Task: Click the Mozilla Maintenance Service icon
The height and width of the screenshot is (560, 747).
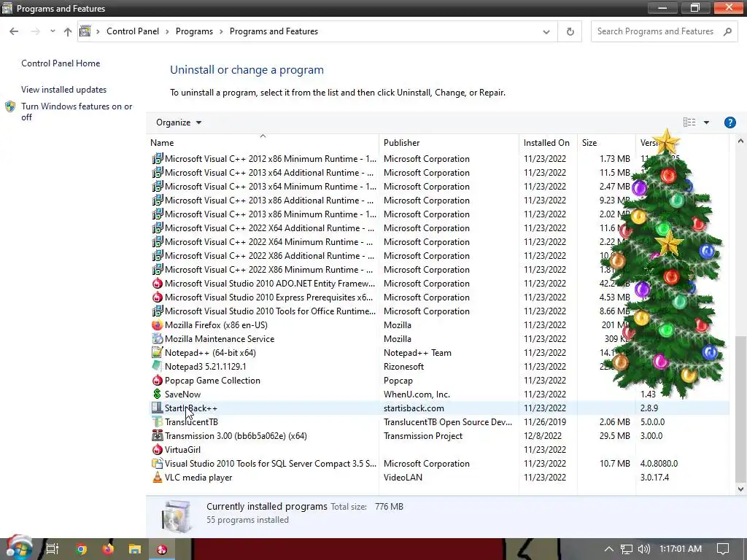Action: coord(157,339)
